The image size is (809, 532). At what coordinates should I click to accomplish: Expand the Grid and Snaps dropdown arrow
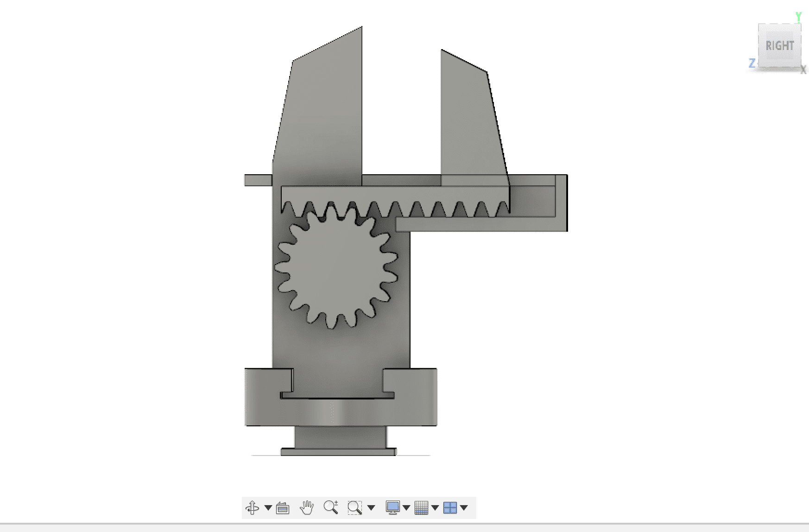click(435, 508)
